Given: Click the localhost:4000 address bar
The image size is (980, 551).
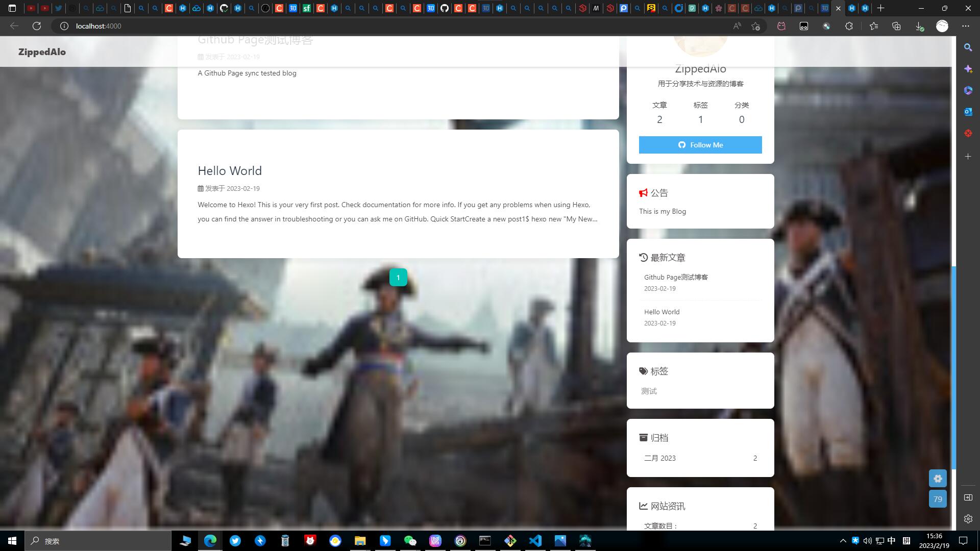Looking at the screenshot, I should [99, 26].
